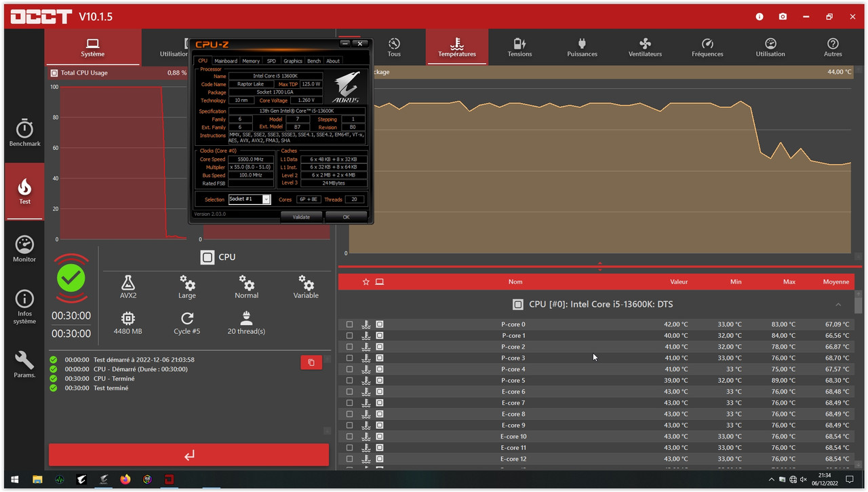Sort the table by Max column
868x492 pixels.
tap(789, 282)
